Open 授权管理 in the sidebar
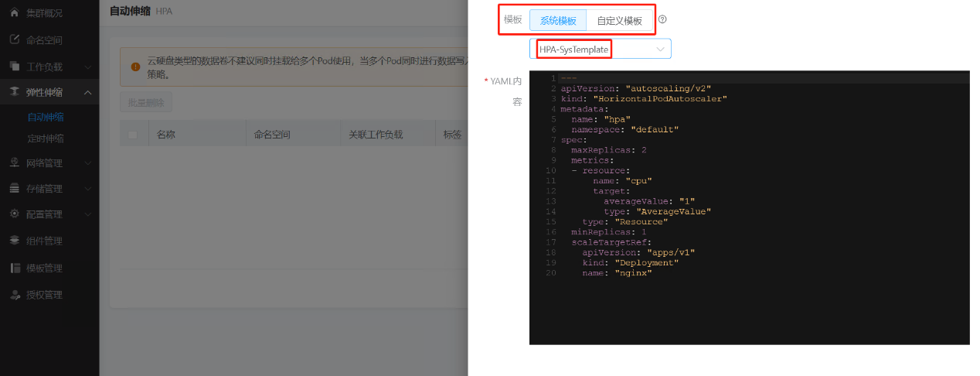Viewport: 980px width, 376px height. click(x=45, y=295)
